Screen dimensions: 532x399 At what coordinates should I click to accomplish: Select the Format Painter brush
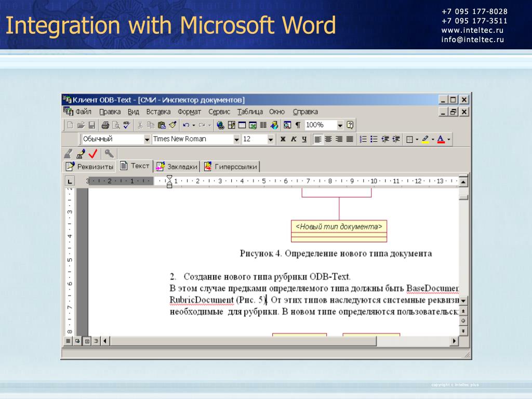[172, 125]
